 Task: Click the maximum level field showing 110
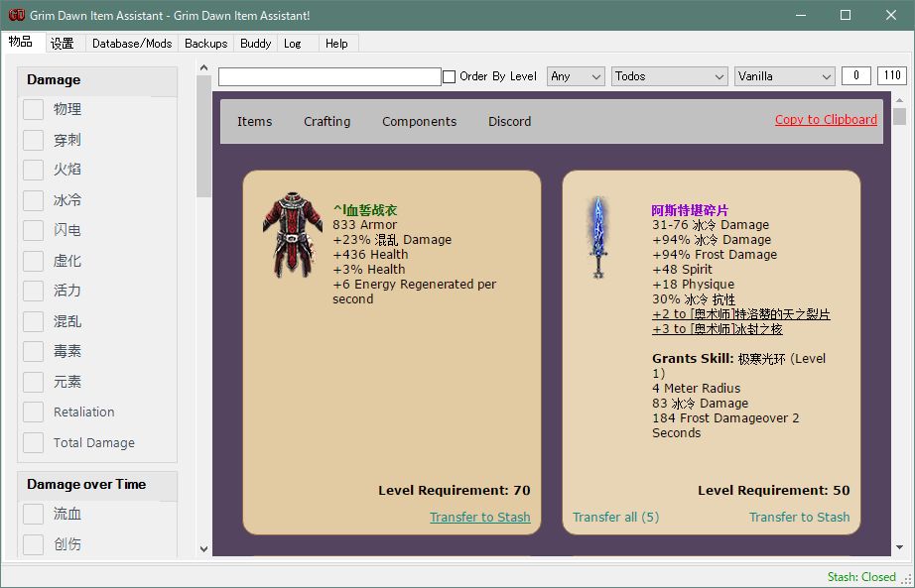point(892,75)
